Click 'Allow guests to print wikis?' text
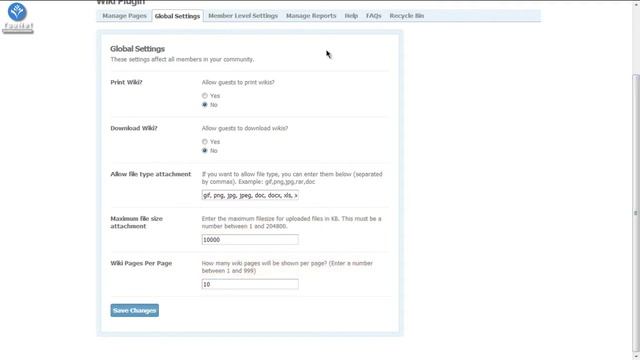Screen dimensions: 640x360 click(x=238, y=82)
